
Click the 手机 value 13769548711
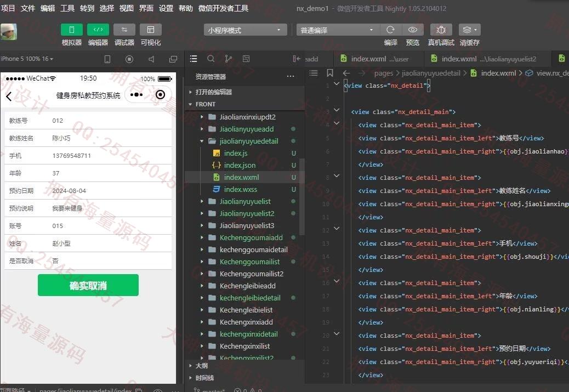[x=71, y=156]
